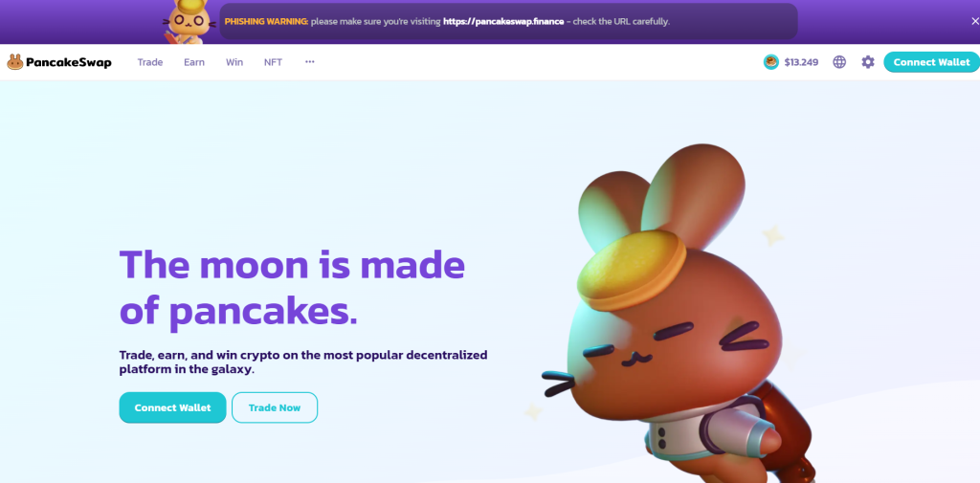Image resolution: width=980 pixels, height=483 pixels.
Task: Click Connect Wallet in the header
Action: (932, 62)
